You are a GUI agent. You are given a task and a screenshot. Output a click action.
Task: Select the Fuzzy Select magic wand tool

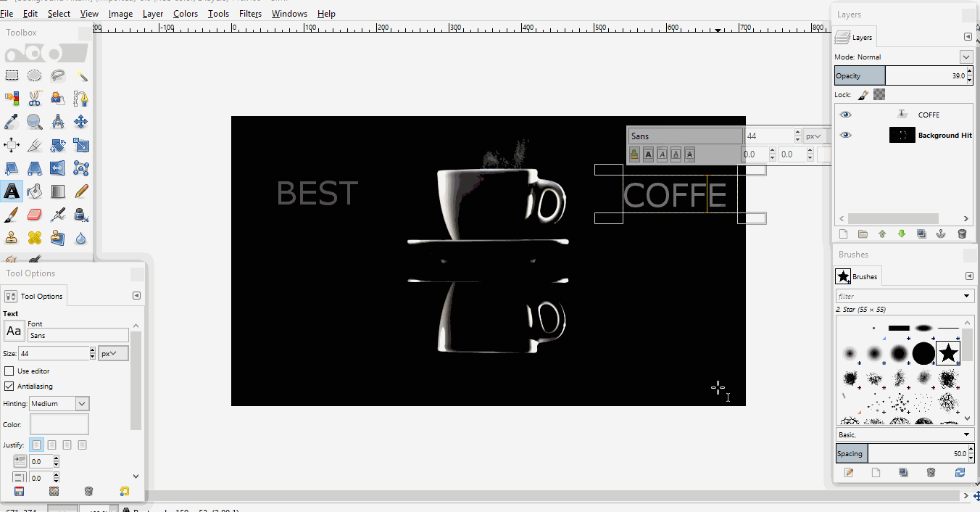click(81, 75)
